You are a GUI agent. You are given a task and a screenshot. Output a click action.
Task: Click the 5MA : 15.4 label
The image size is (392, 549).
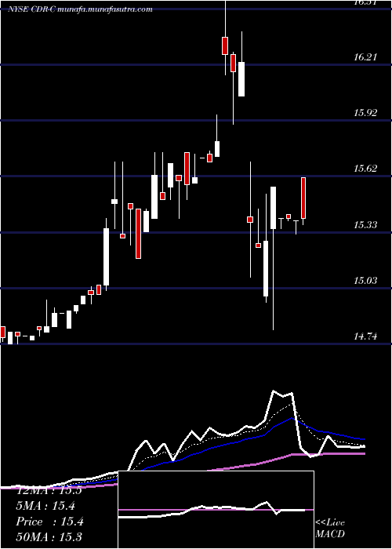pos(45,506)
